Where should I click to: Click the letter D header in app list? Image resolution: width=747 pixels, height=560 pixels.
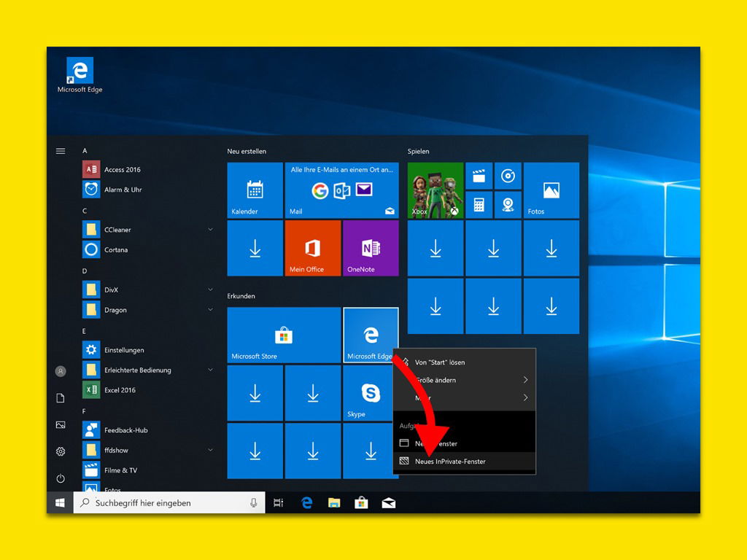click(85, 271)
